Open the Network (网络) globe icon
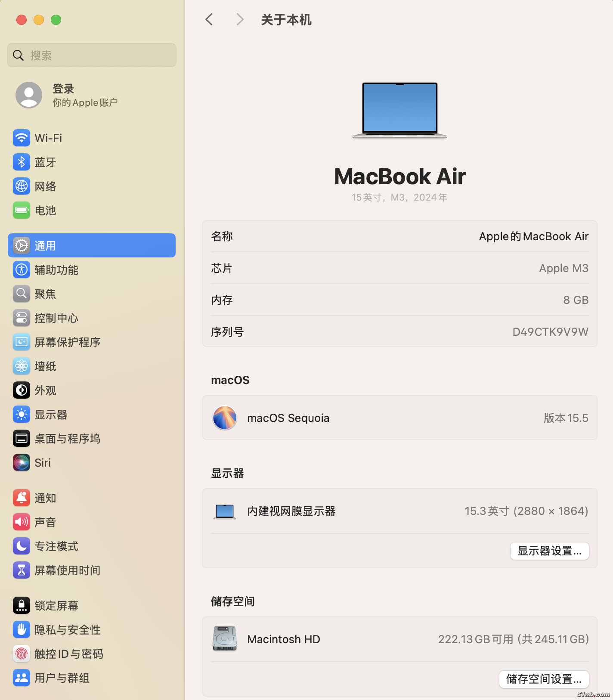The width and height of the screenshot is (613, 700). tap(22, 186)
